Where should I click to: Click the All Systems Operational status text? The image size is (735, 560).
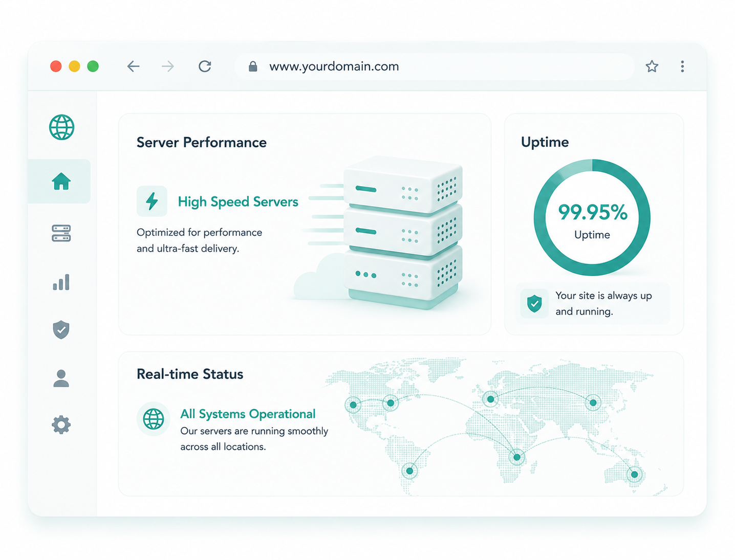coord(248,414)
